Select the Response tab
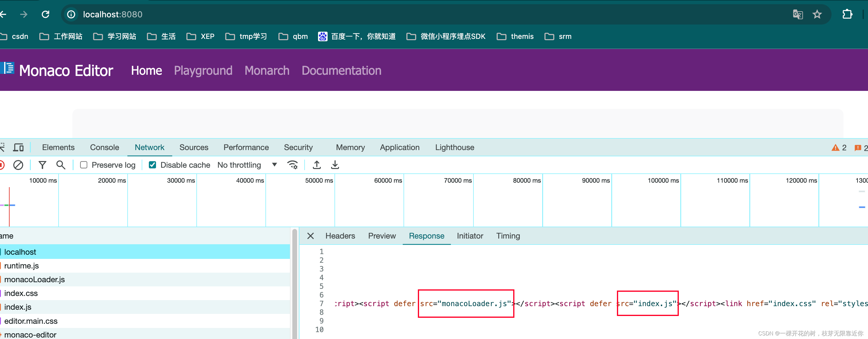Viewport: 868px width, 339px height. [427, 236]
